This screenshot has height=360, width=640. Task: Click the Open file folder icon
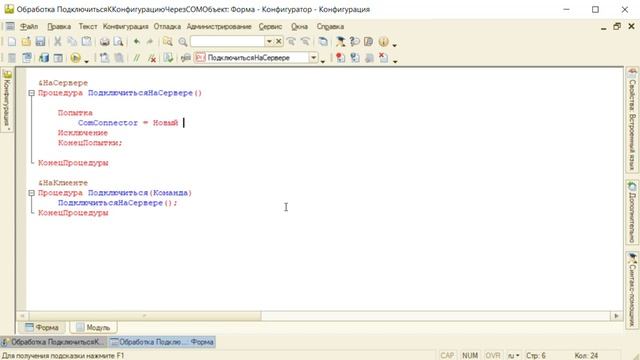(x=26, y=41)
